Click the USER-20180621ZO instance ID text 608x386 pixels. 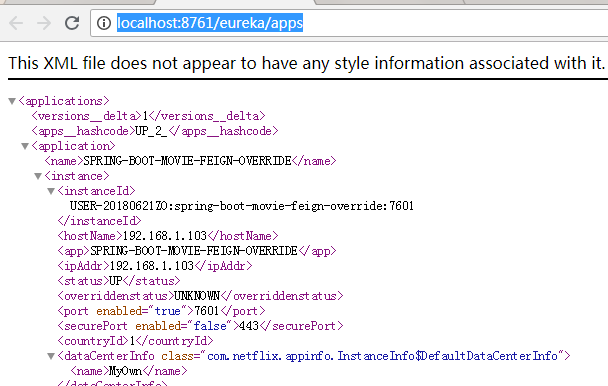point(242,206)
